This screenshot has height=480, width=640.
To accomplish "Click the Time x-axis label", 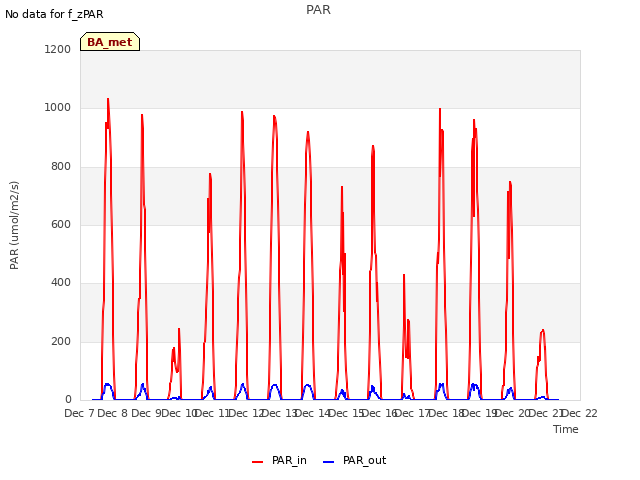I will click(566, 429).
